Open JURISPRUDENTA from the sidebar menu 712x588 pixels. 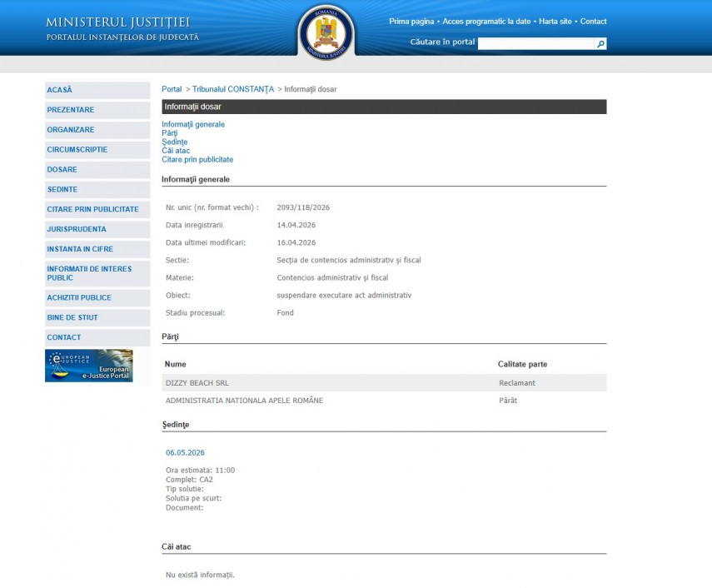tap(77, 229)
